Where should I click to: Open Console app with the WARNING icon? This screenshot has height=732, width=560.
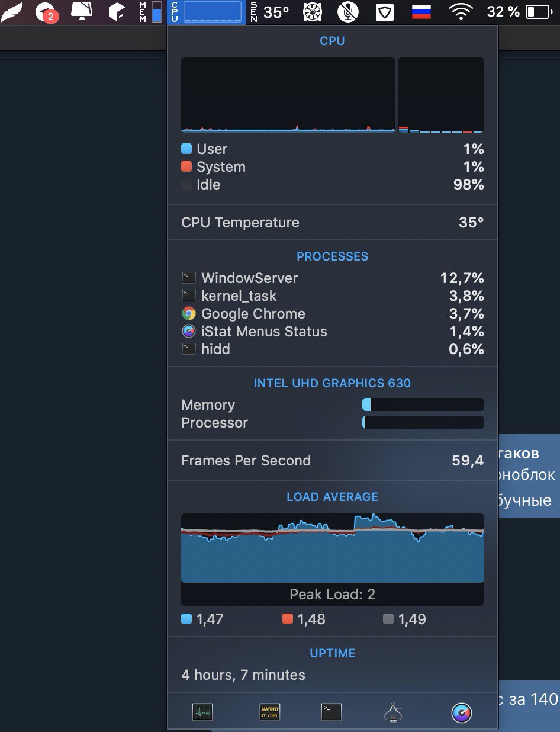(269, 711)
